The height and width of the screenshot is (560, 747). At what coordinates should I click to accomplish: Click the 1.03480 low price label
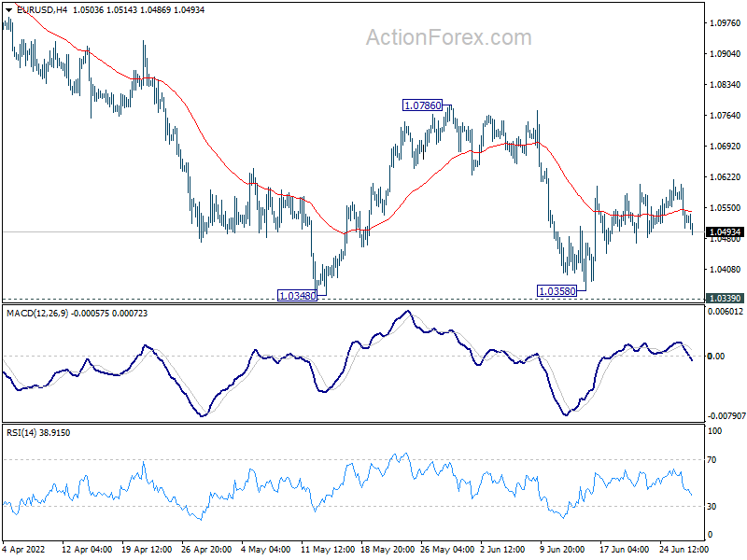297,296
